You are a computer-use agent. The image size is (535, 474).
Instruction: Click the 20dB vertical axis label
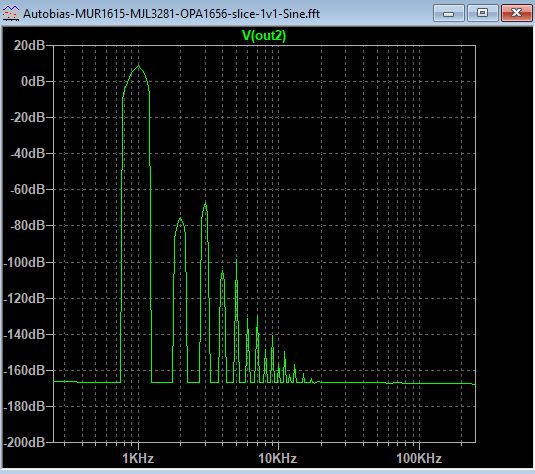[29, 45]
